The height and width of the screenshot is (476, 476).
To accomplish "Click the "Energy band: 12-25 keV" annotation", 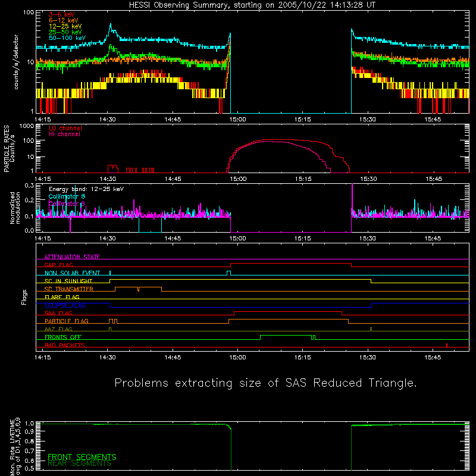I will (x=86, y=189).
